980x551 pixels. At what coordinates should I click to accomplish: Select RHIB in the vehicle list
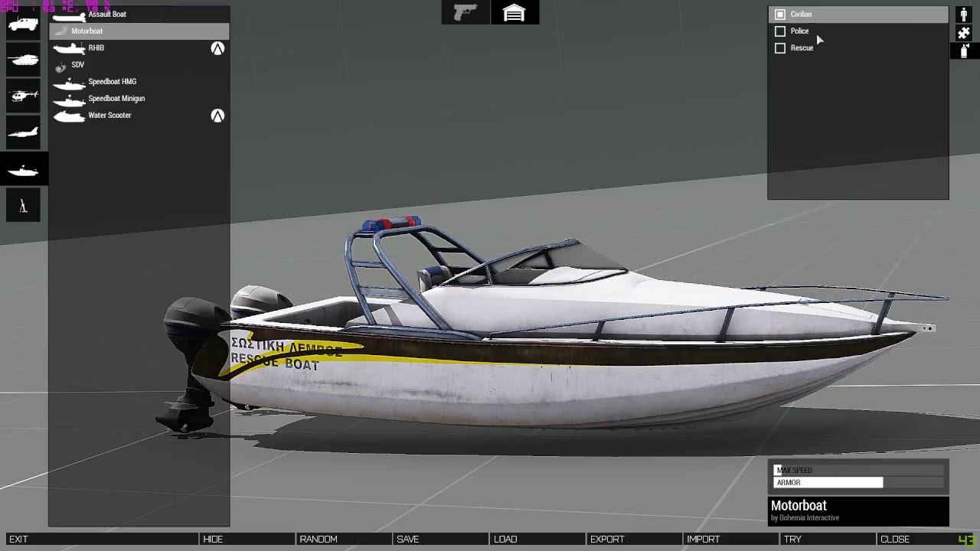[139, 48]
